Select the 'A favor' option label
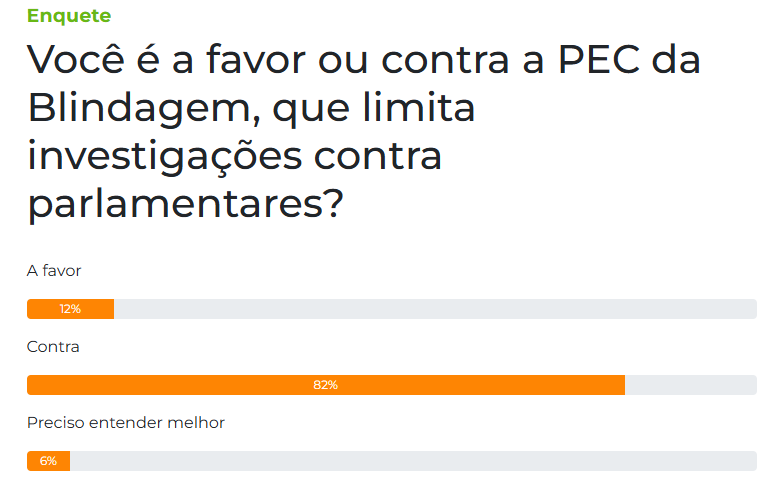 pos(53,271)
